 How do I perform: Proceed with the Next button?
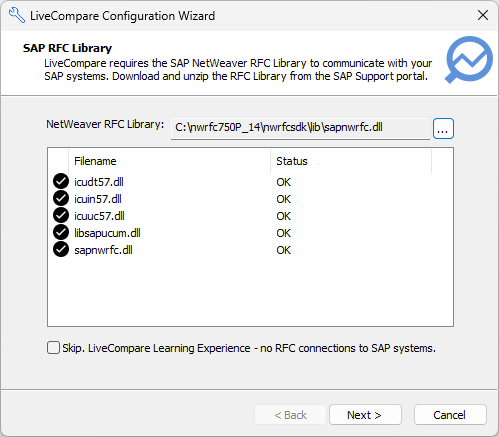click(365, 415)
